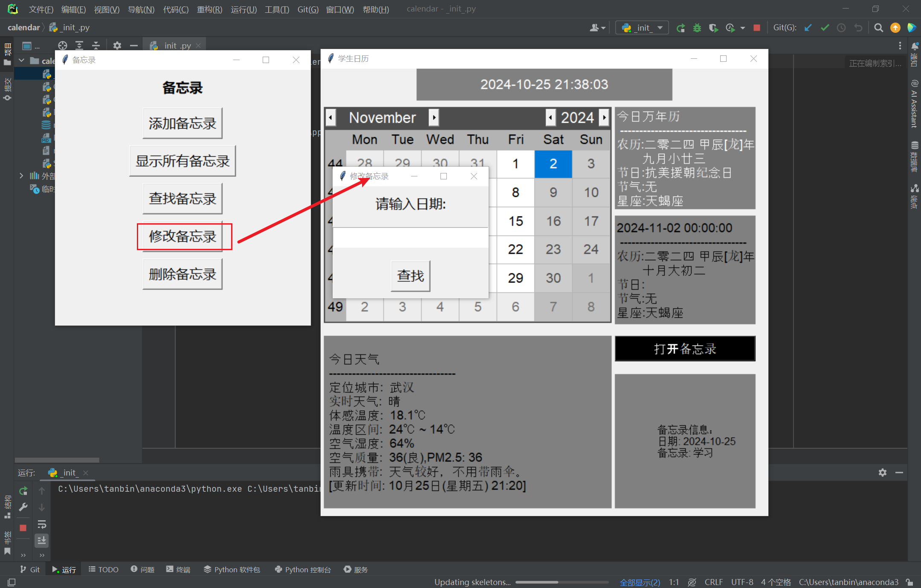Open Search Everywhere magnifier icon
The width and height of the screenshot is (921, 588).
[878, 28]
